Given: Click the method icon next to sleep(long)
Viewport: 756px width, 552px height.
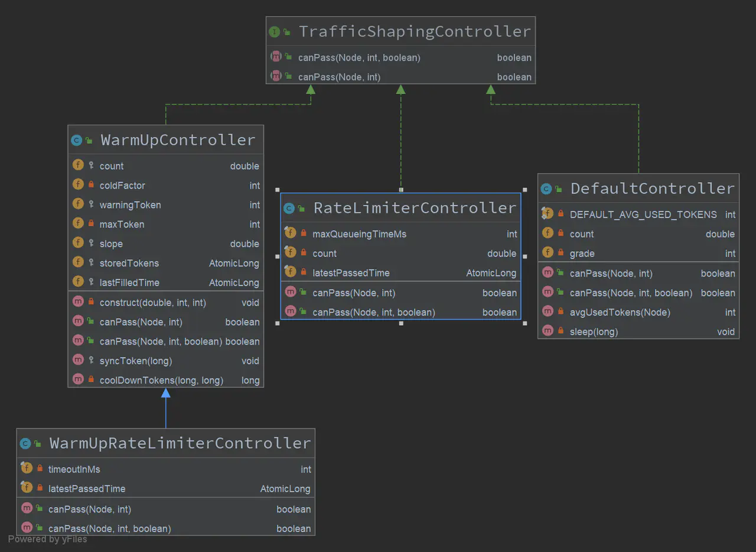Looking at the screenshot, I should click(x=548, y=331).
